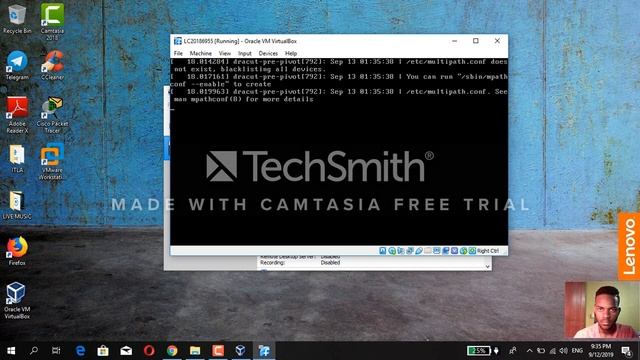Open the File menu in VirtualBox

click(x=178, y=53)
